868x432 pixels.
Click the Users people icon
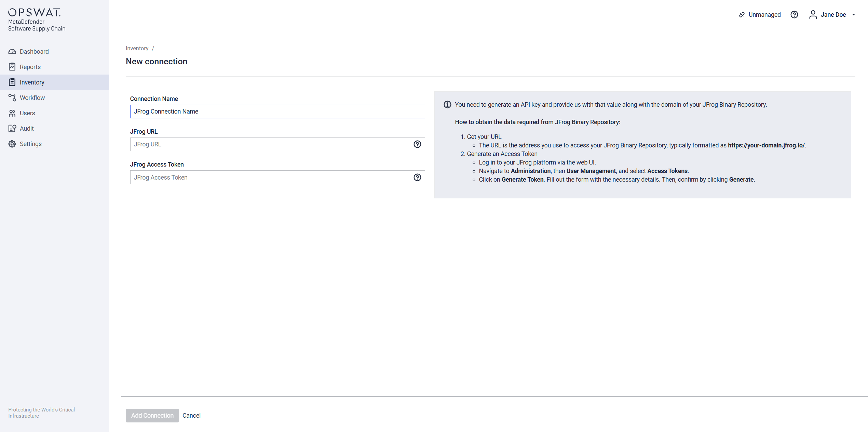[x=12, y=113]
